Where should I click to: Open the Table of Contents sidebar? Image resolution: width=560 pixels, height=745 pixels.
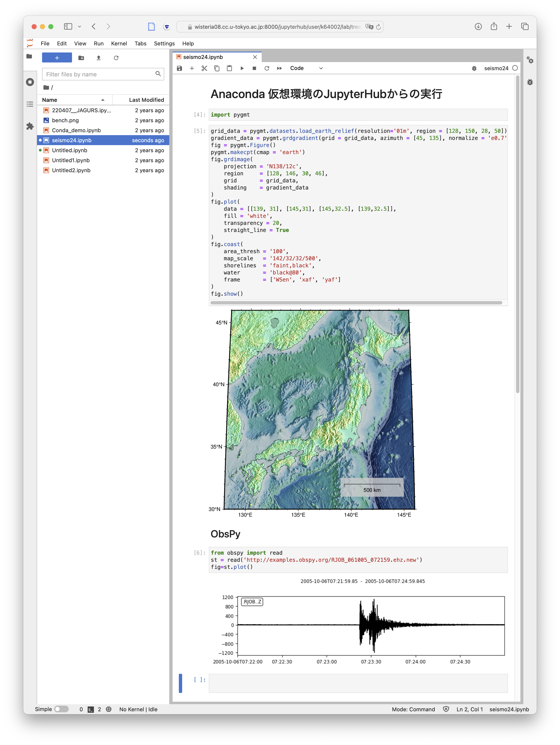[x=30, y=104]
